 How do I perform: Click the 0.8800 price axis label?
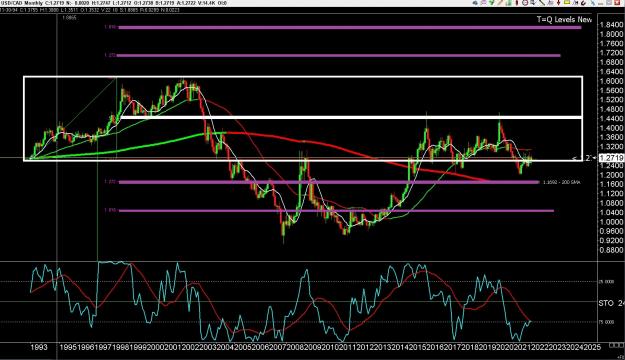pos(611,250)
